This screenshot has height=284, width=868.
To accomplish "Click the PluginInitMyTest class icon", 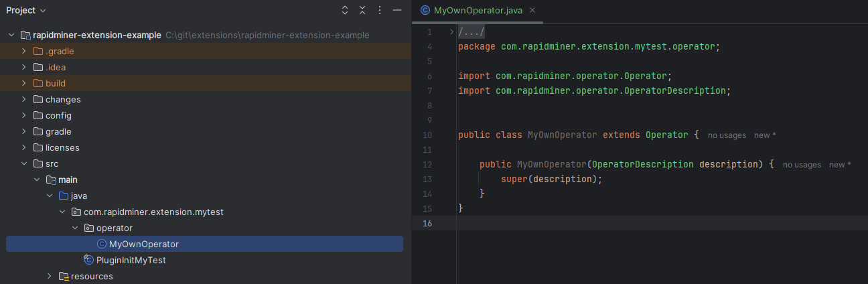I will 88,260.
